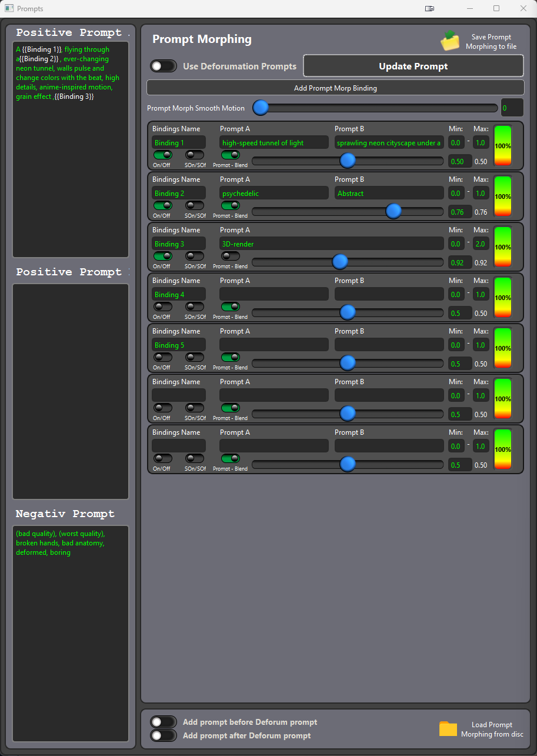Toggle Binding 3 Promot - Blend switch
The width and height of the screenshot is (537, 756).
(231, 256)
